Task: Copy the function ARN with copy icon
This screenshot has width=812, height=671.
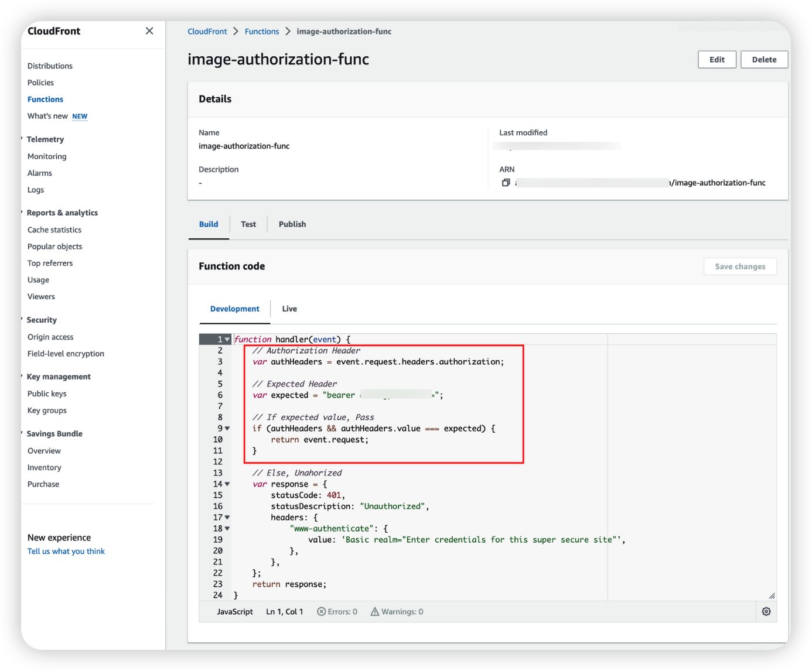Action: 506,183
